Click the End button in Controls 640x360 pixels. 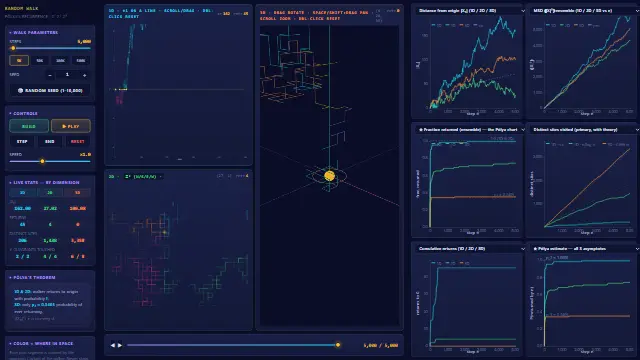[50, 142]
